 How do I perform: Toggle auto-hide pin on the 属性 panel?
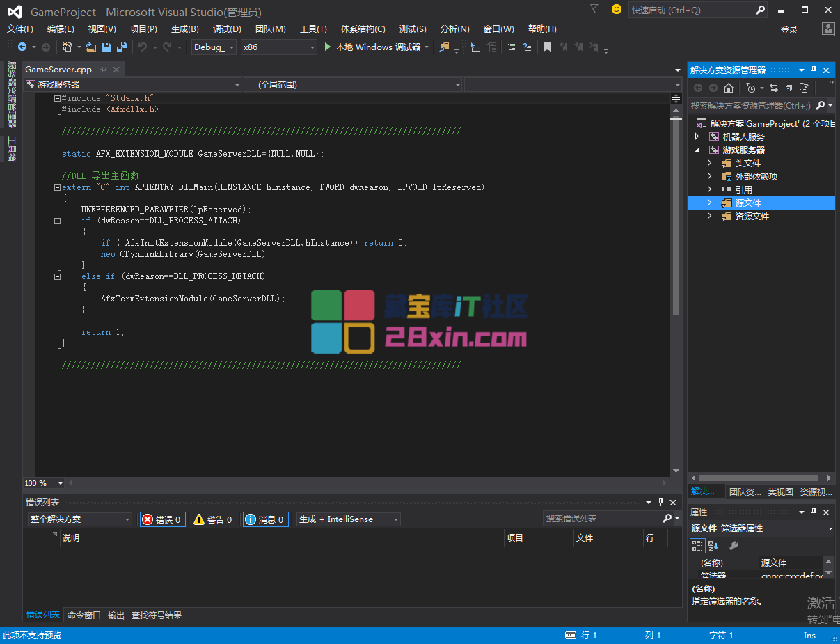814,512
